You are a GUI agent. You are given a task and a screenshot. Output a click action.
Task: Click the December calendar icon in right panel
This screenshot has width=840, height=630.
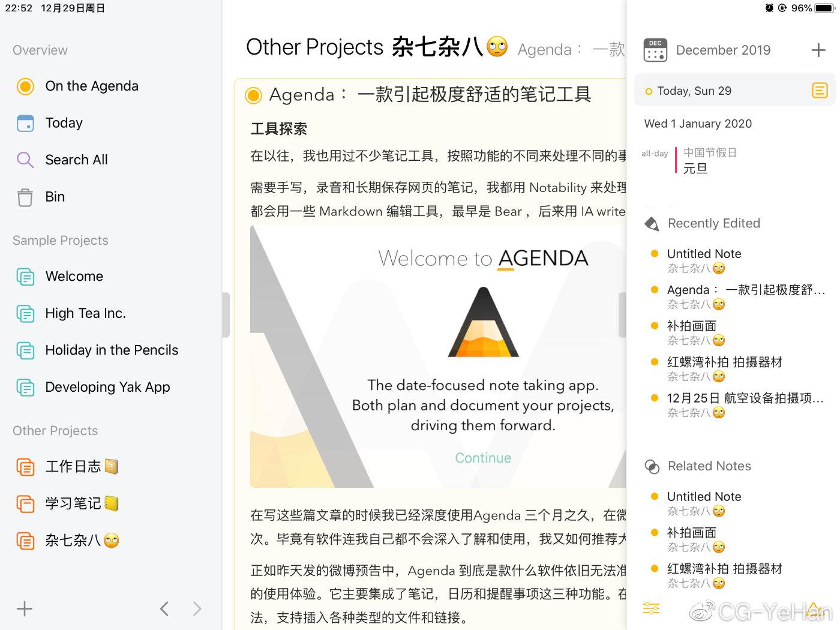tap(655, 50)
